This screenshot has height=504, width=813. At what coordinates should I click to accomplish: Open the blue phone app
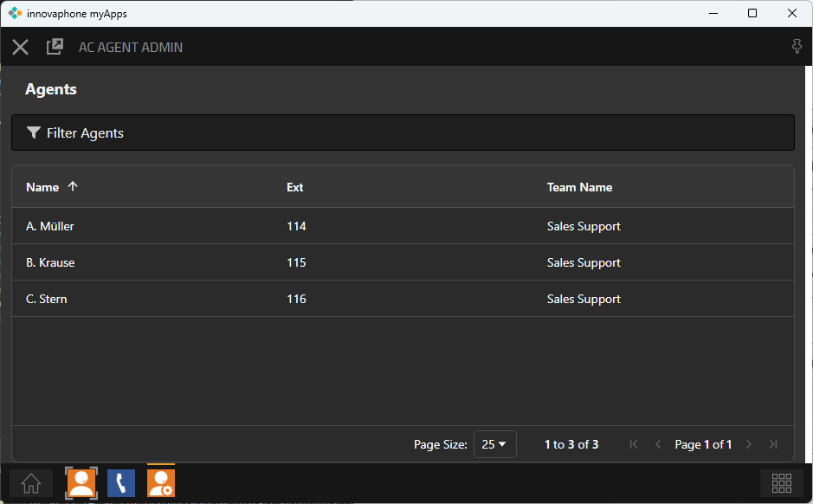click(x=121, y=483)
